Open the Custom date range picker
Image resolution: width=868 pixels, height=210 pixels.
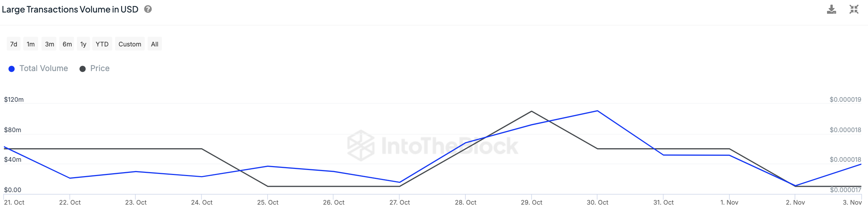130,44
